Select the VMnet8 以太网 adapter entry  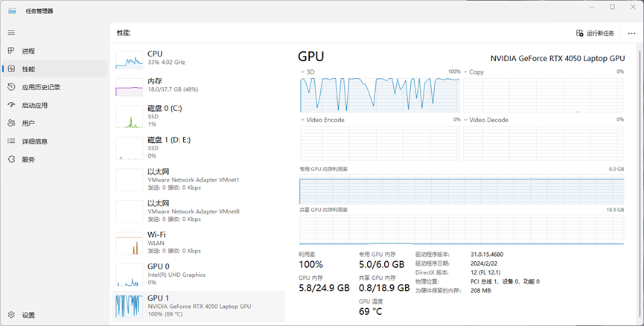coord(198,211)
